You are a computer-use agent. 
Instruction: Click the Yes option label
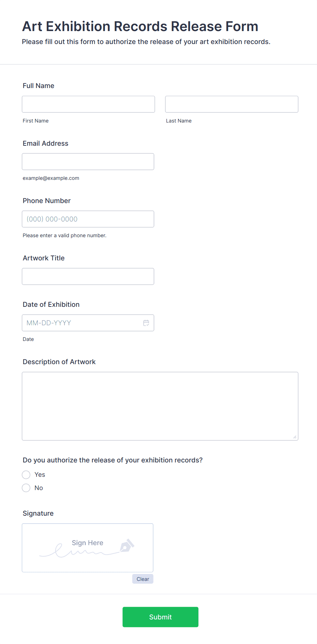(40, 475)
